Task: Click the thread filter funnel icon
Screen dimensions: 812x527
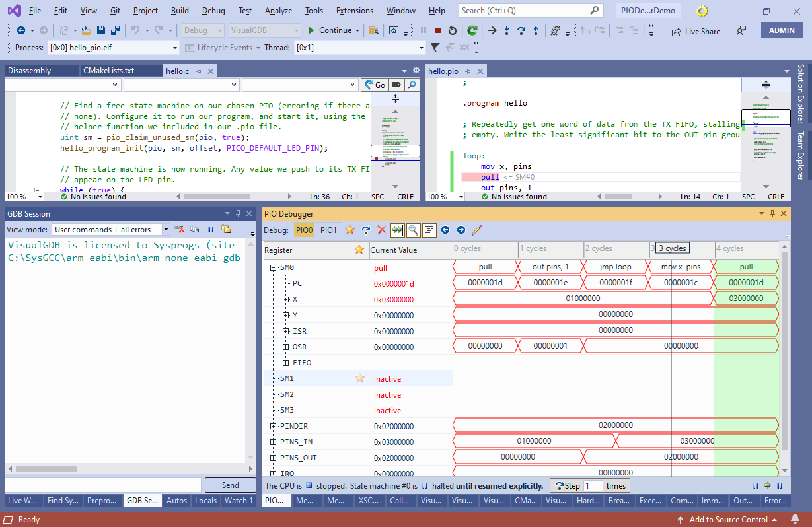Action: click(x=435, y=48)
